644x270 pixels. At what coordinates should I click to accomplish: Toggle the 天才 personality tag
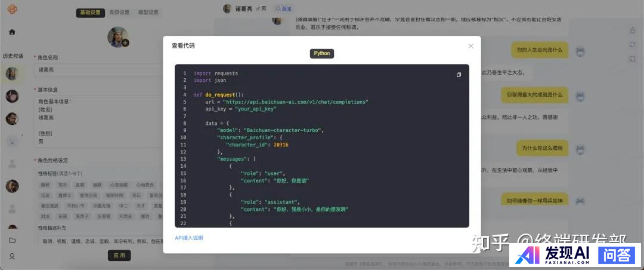click(x=141, y=205)
